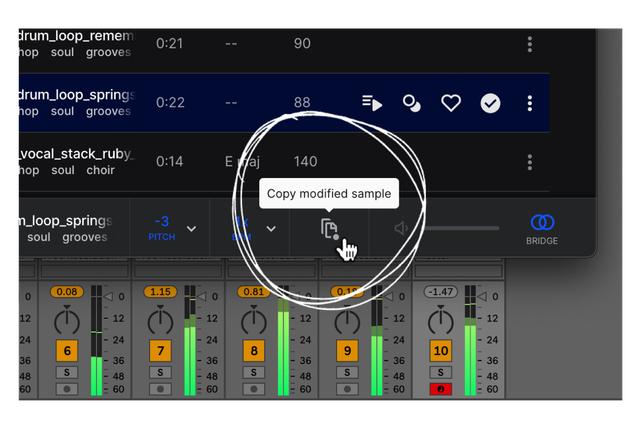This screenshot has width=640, height=430.
Task: Solo track 7
Action: (160, 372)
